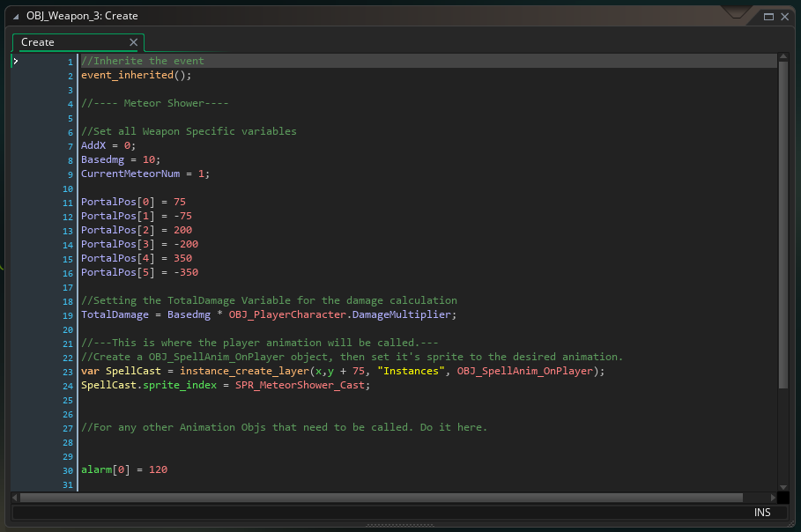801x532 pixels.
Task: Place cursor on the alarm[0] = 120 line
Action: (x=123, y=469)
